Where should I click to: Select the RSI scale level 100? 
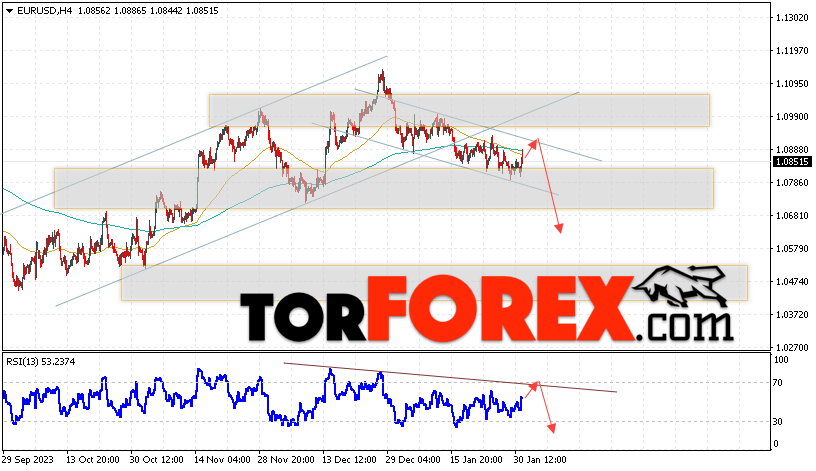781,360
